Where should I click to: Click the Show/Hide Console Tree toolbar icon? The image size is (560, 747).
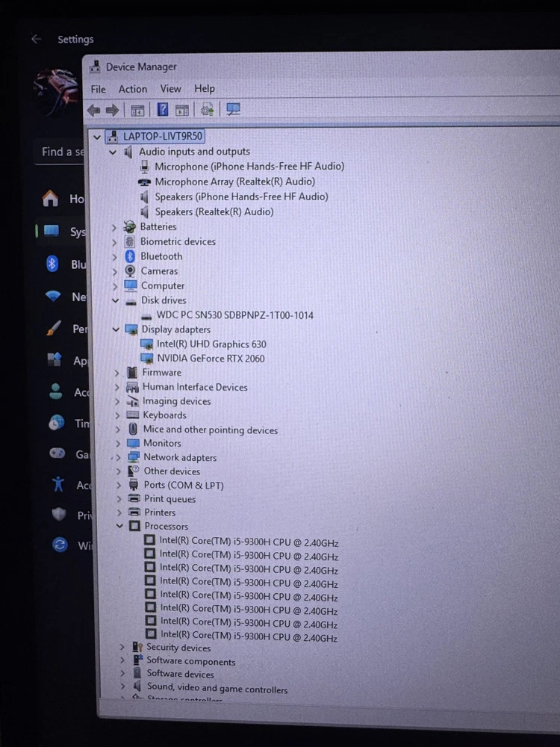click(x=137, y=111)
